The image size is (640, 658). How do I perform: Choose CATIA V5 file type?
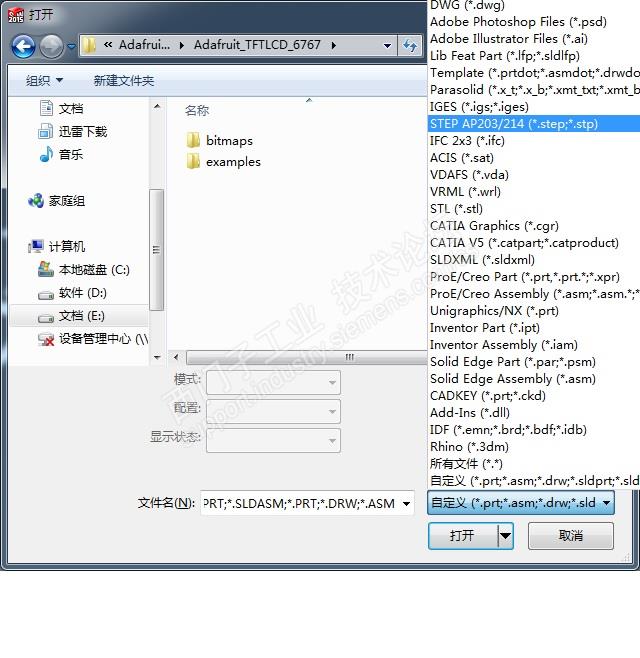(x=533, y=243)
